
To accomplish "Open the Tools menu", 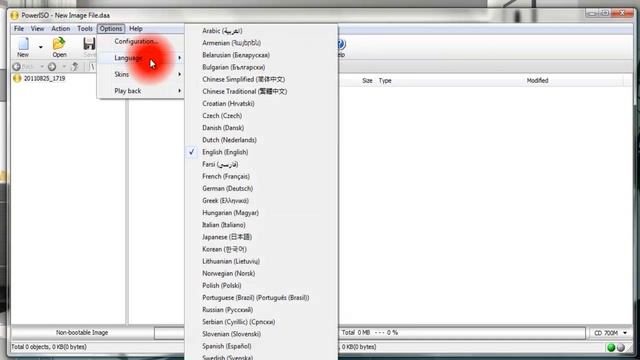I will pyautogui.click(x=84, y=29).
